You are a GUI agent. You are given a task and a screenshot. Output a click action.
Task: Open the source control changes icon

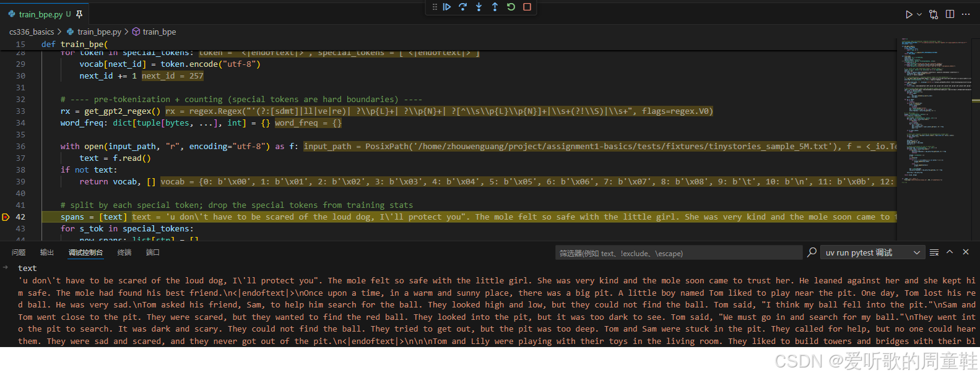[x=934, y=14]
